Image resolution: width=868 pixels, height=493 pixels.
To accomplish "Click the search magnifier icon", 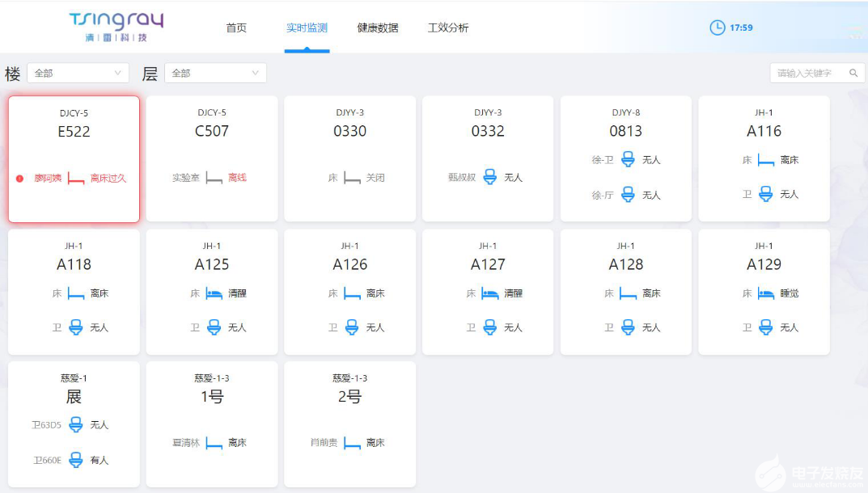I will (853, 73).
